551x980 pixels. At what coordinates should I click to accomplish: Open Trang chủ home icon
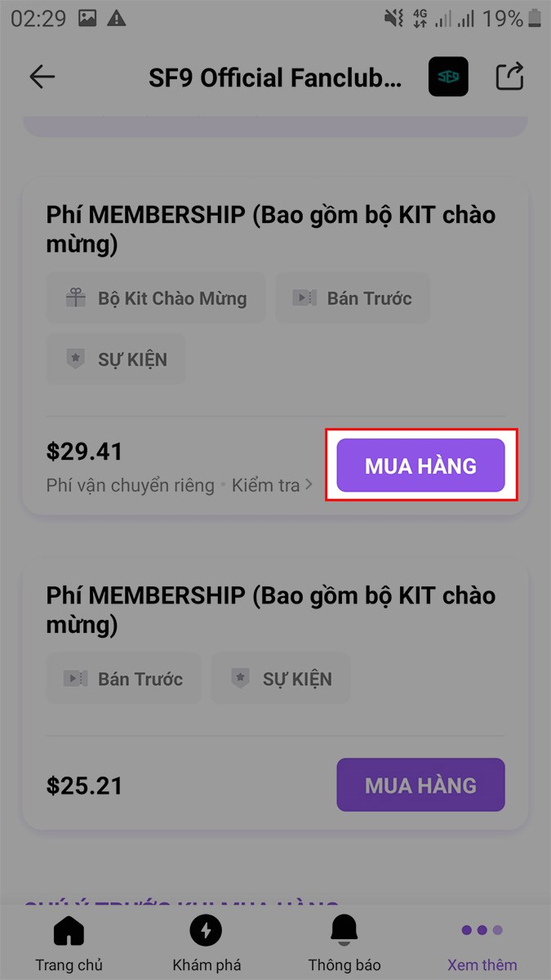(x=69, y=929)
